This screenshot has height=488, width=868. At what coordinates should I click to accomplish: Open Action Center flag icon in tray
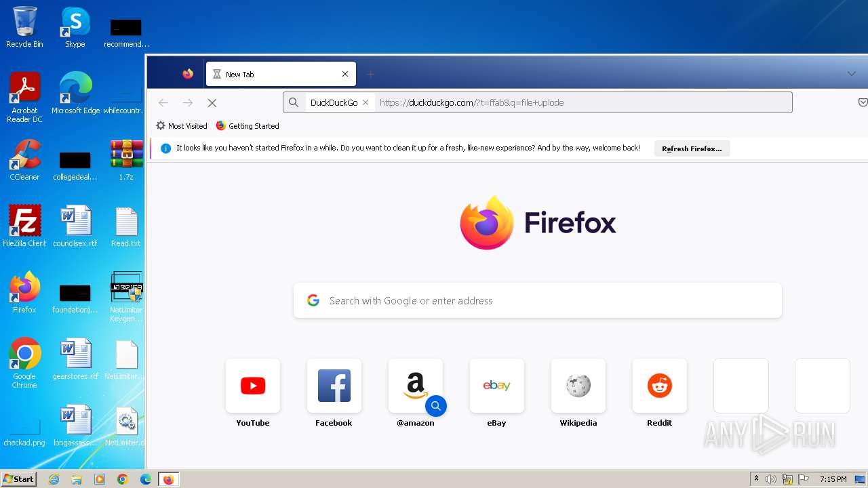[x=804, y=479]
